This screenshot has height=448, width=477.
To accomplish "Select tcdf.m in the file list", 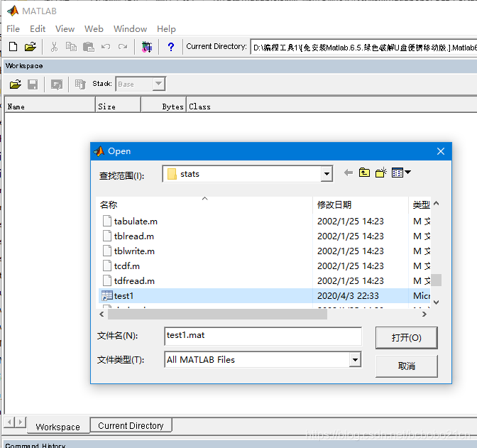I will (127, 266).
